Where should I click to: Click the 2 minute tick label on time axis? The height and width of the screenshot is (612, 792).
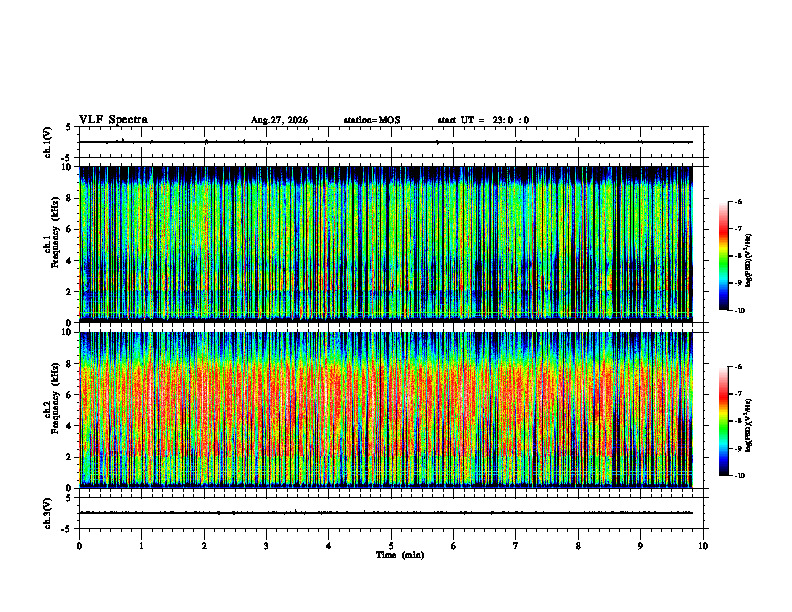204,546
